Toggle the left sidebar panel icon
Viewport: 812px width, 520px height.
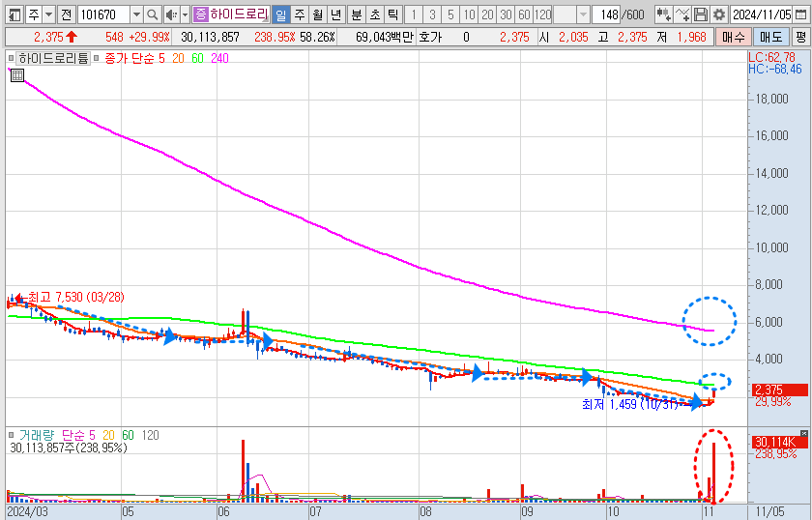point(15,14)
